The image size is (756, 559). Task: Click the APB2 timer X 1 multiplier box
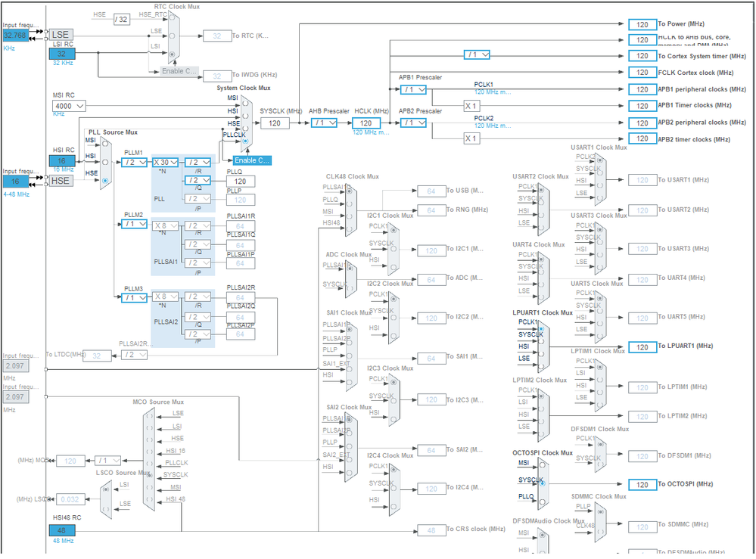pos(471,138)
